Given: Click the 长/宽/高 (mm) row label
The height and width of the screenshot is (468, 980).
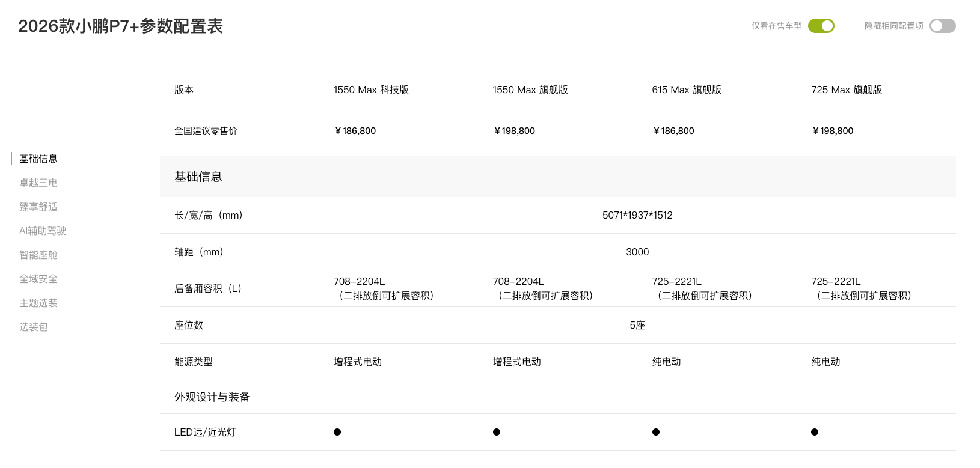Looking at the screenshot, I should pos(209,215).
